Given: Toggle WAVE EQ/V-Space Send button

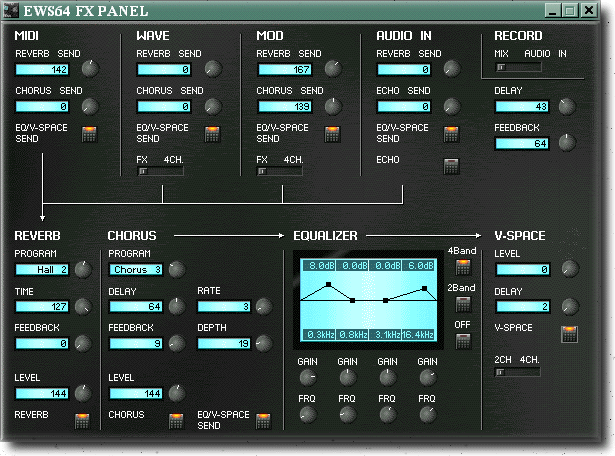Looking at the screenshot, I should tap(213, 134).
